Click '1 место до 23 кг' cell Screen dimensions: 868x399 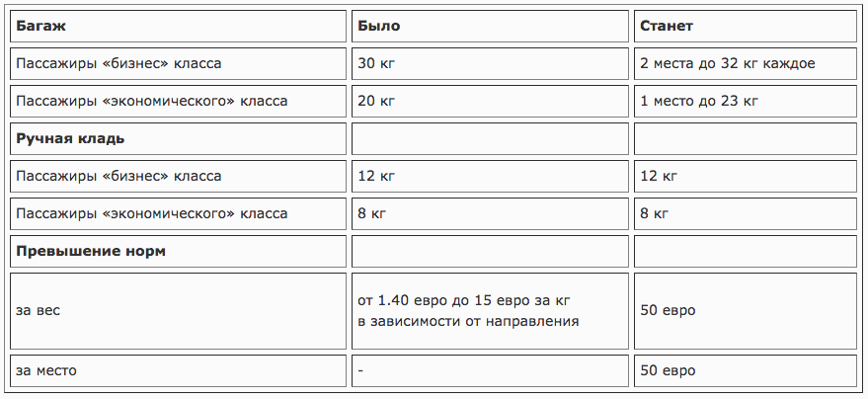click(746, 102)
